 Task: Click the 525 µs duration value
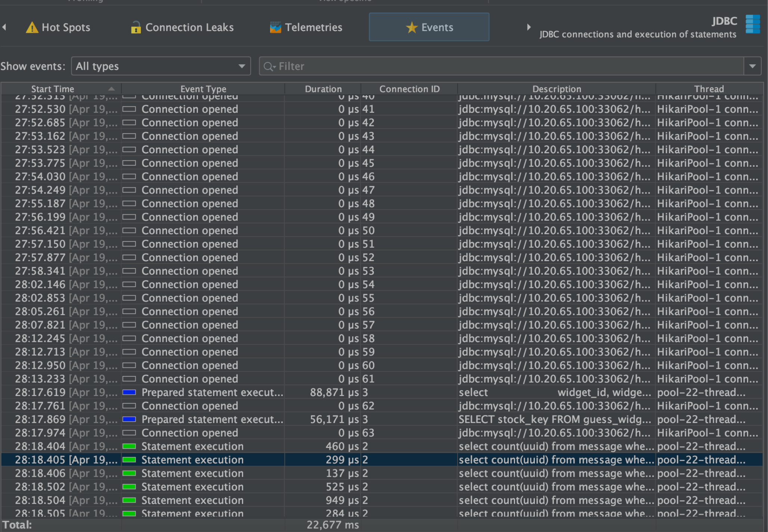[342, 486]
